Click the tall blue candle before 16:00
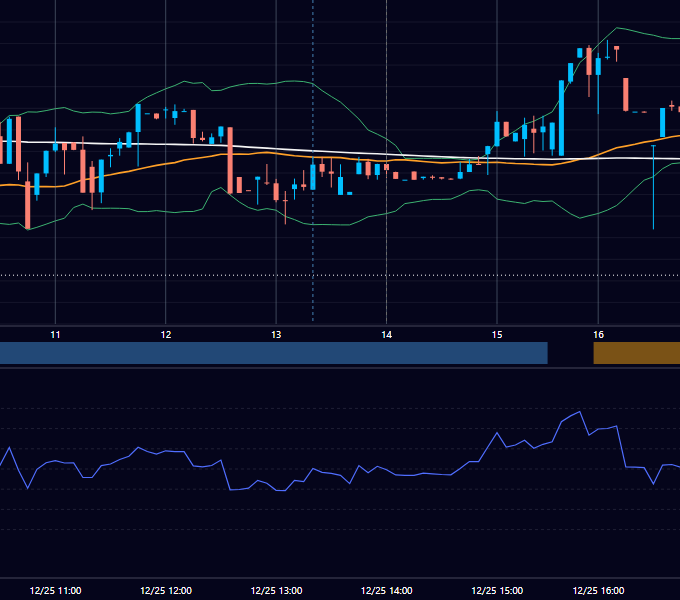 click(x=562, y=118)
